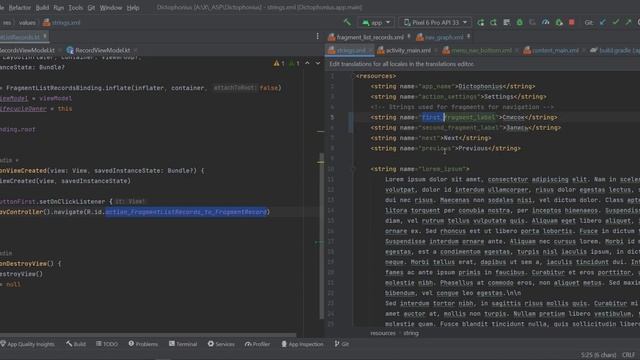Click the red Stop icon
The image size is (640, 360).
[571, 22]
